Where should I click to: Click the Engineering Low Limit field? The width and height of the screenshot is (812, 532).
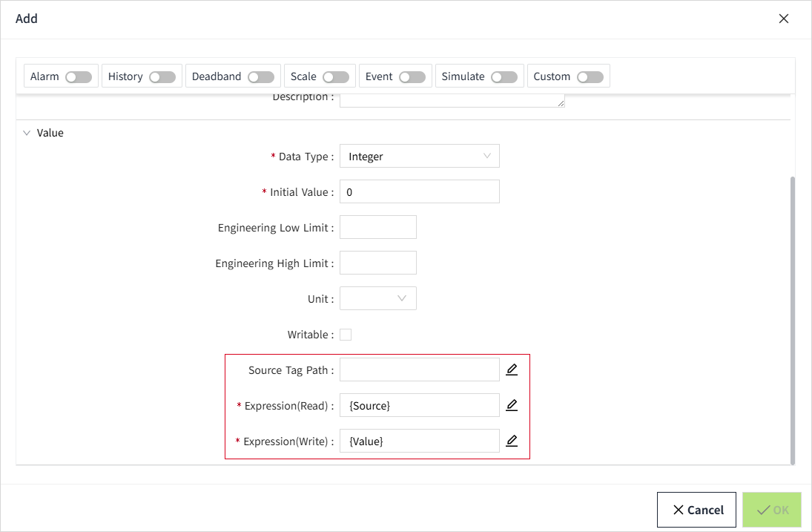[x=378, y=227]
